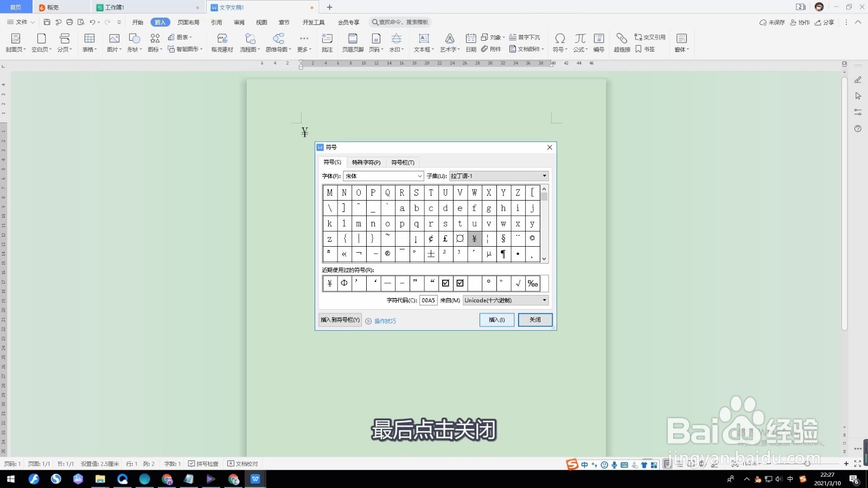
Task: Click the symbol grid vertical scrollbar
Action: [x=544, y=224]
